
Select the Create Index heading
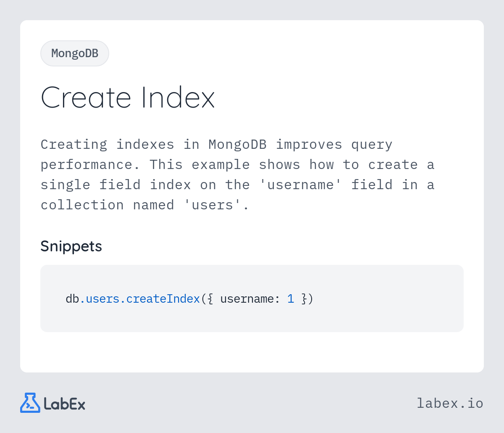pyautogui.click(x=128, y=98)
